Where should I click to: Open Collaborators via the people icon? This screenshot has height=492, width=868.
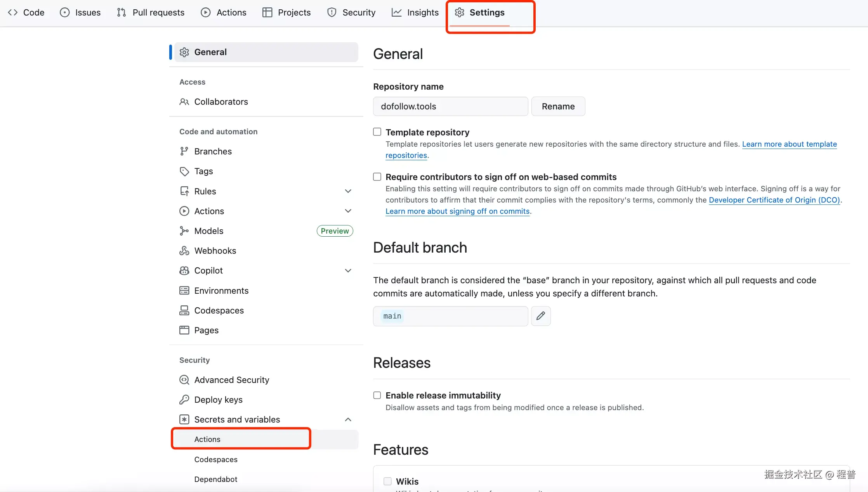tap(184, 102)
